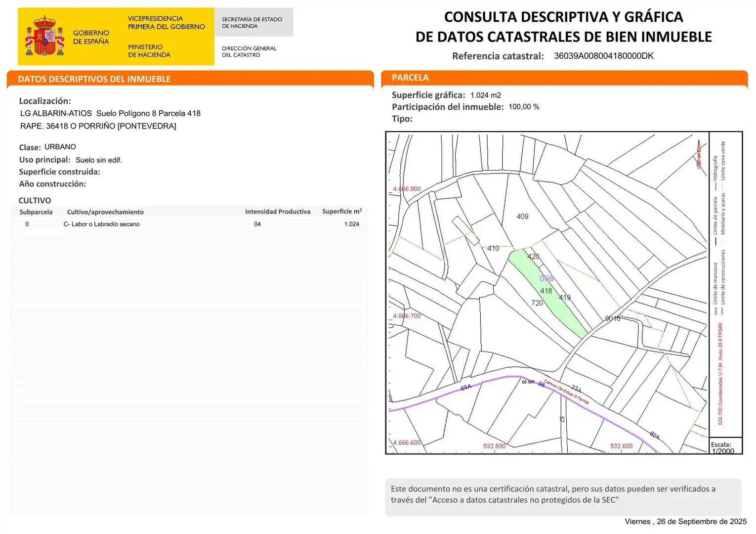Click parcel label 419 on the map
Viewport: 756px width, 534px height.
[565, 297]
